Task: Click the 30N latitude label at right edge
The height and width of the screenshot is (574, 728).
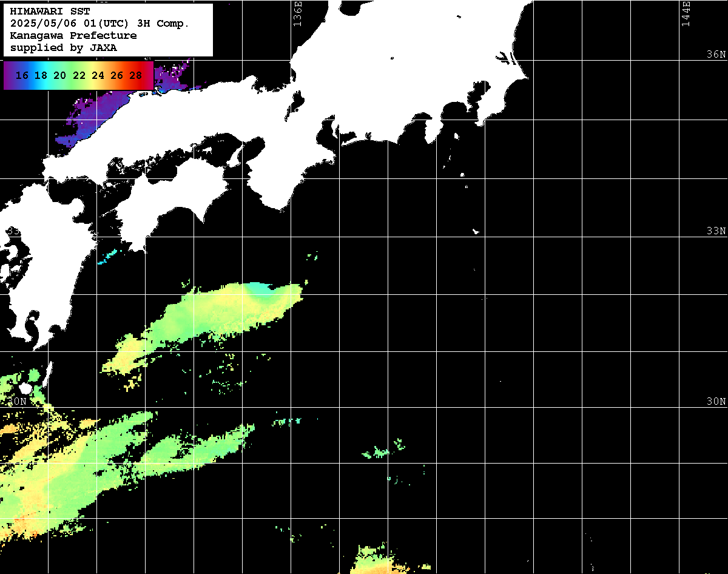Action: [716, 401]
